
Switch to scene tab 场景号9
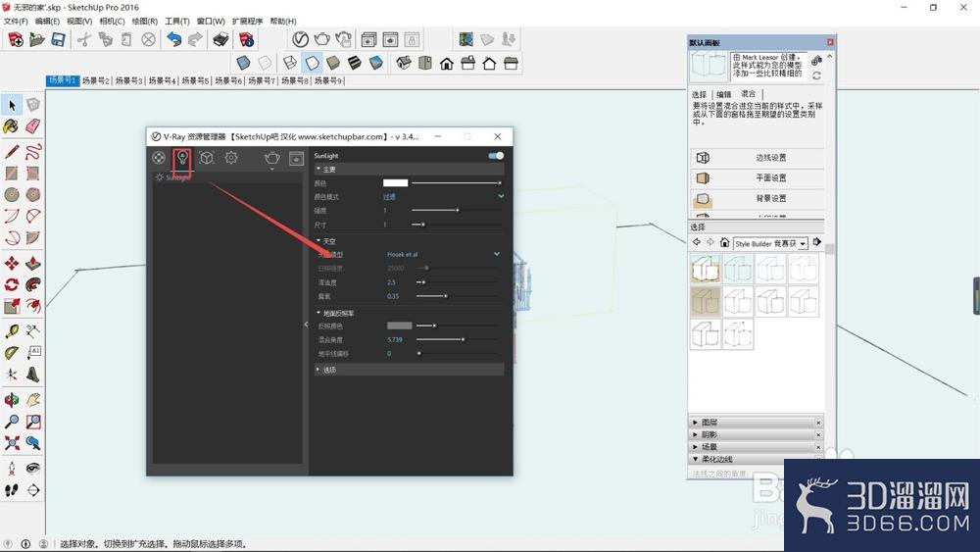(328, 80)
